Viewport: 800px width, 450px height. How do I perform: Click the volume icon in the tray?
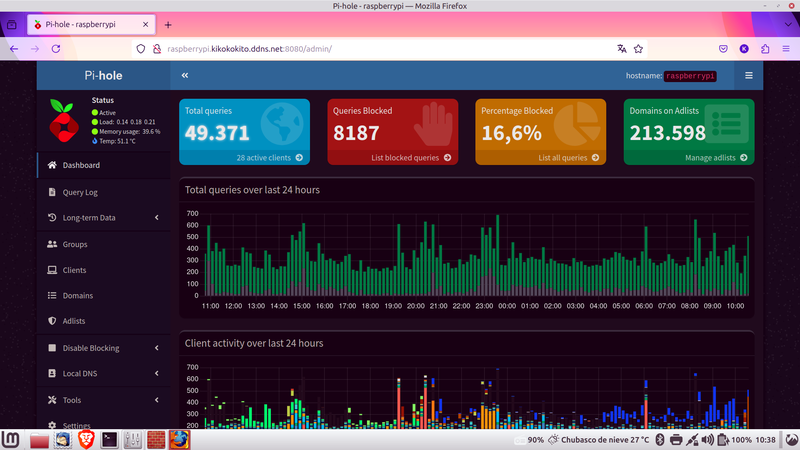(707, 440)
